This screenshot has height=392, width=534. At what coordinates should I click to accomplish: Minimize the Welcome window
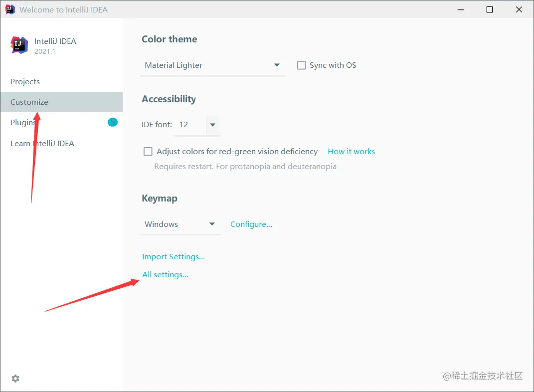(460, 9)
